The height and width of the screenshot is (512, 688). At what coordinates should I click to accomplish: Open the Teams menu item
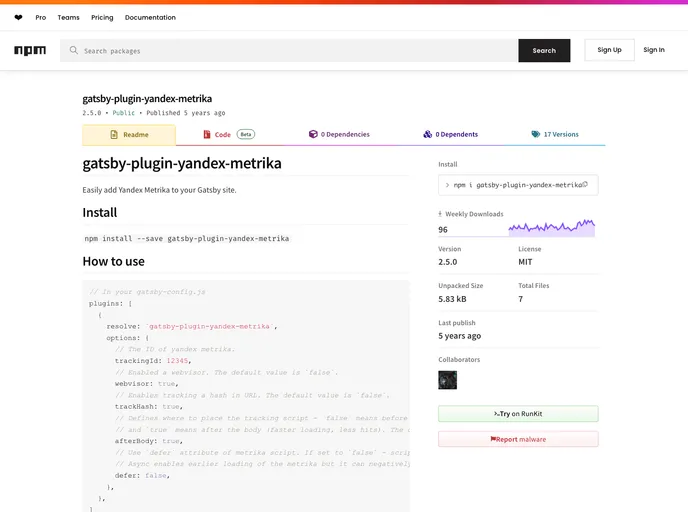pyautogui.click(x=68, y=18)
